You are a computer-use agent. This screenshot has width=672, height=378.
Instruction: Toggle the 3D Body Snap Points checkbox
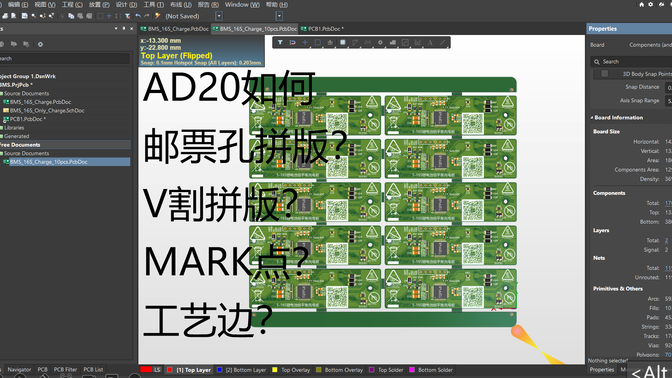point(605,74)
